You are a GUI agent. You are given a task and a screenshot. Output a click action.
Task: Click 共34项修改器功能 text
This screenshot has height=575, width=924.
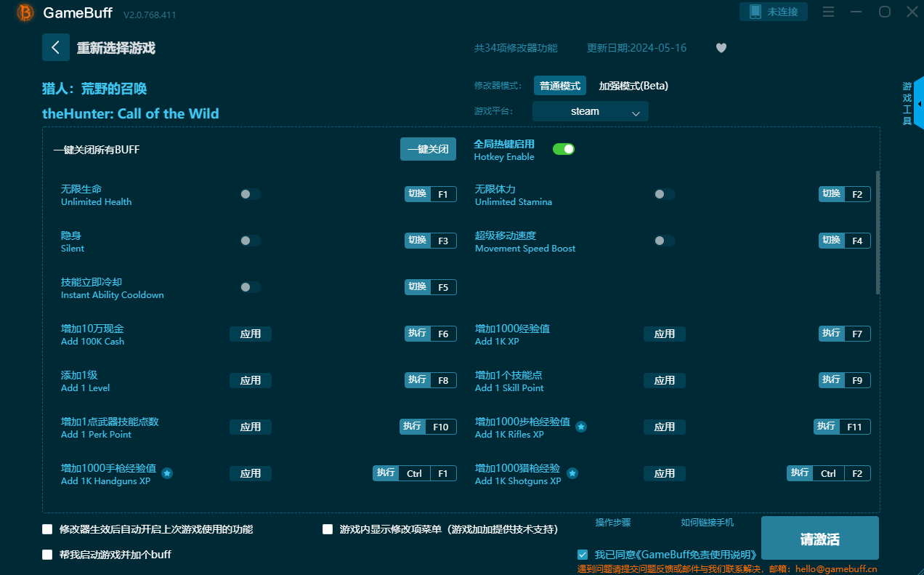pos(516,48)
